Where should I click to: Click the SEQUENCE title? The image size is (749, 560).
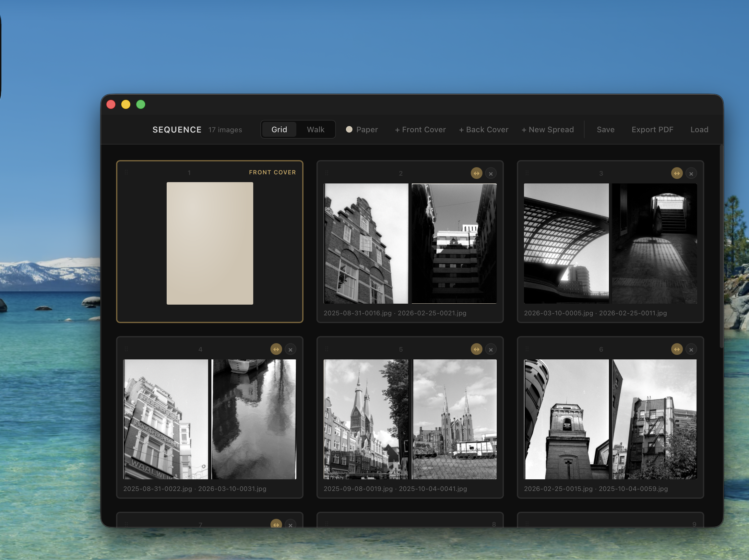coord(177,130)
